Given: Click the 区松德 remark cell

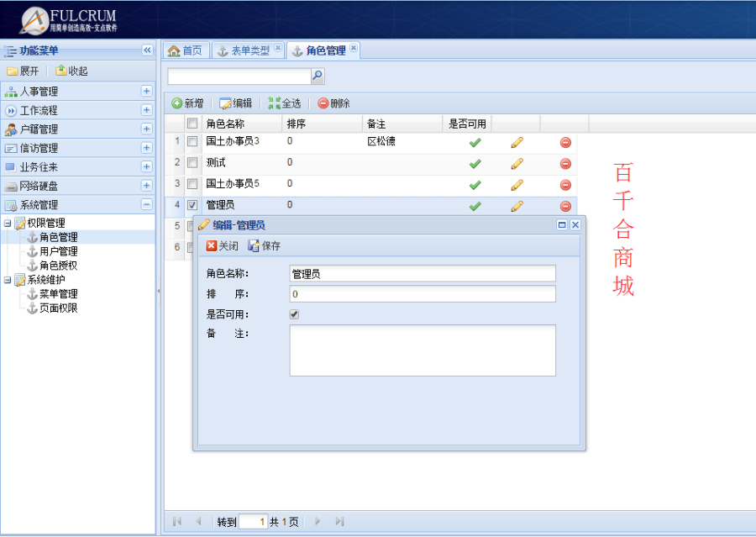Looking at the screenshot, I should pos(381,141).
